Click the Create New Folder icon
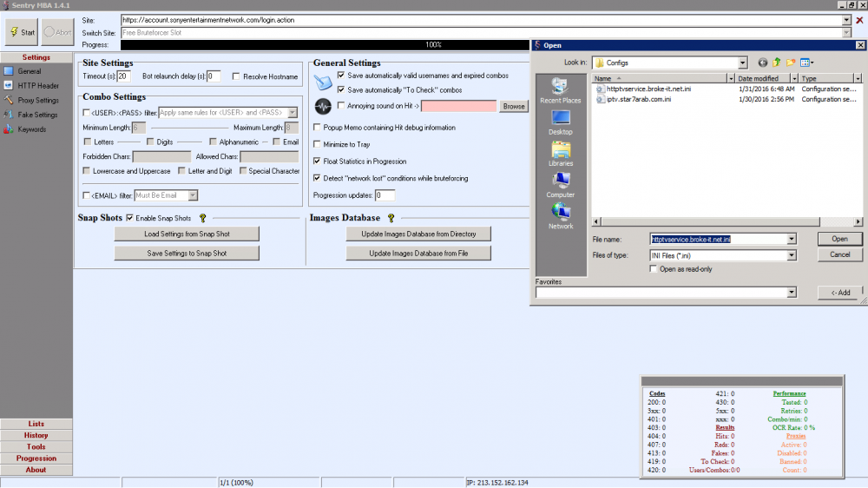This screenshot has width=868, height=488. (x=791, y=63)
